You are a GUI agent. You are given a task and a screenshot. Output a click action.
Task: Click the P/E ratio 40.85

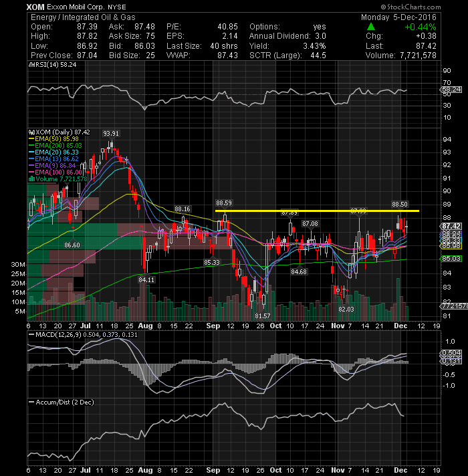pos(227,27)
